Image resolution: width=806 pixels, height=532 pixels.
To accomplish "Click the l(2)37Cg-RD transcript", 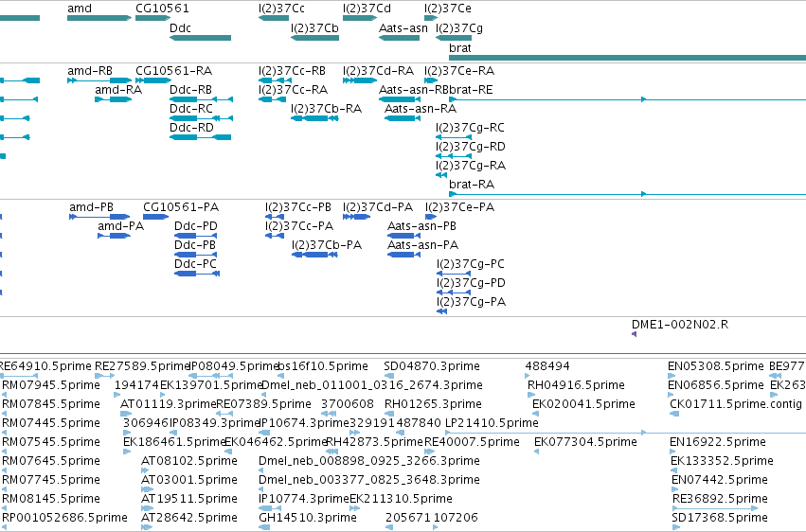I will click(x=454, y=156).
